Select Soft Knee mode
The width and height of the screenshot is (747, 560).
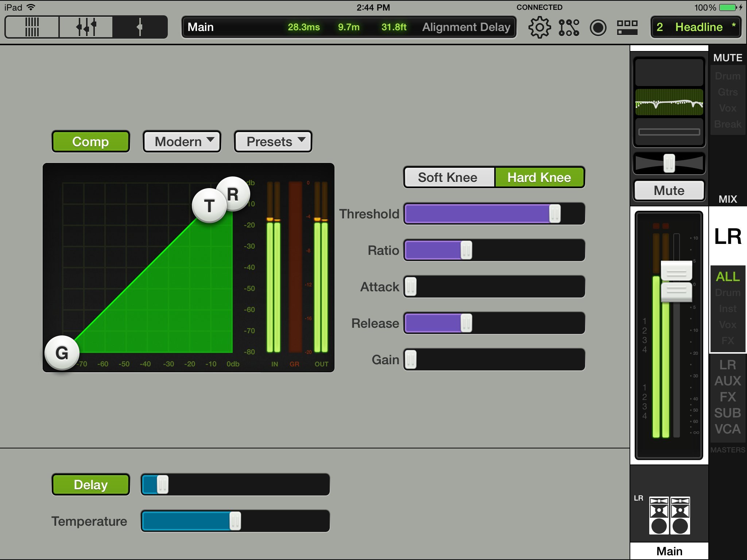pos(448,178)
